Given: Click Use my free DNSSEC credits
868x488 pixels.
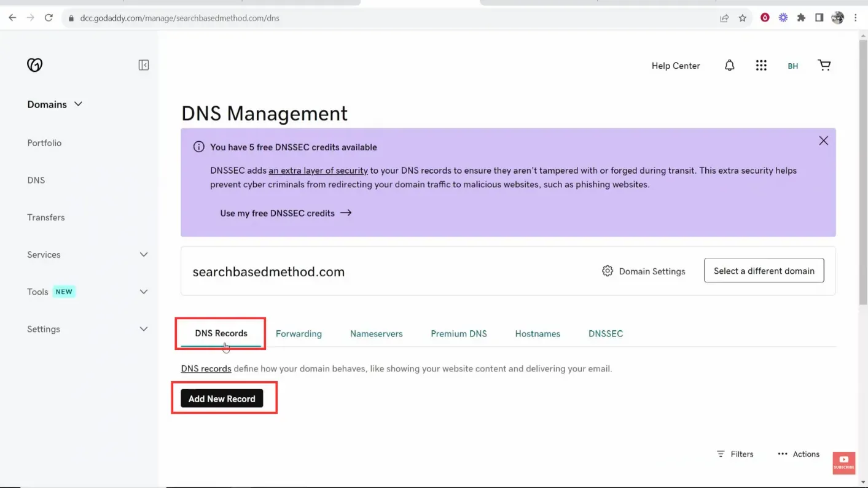Looking at the screenshot, I should point(286,213).
